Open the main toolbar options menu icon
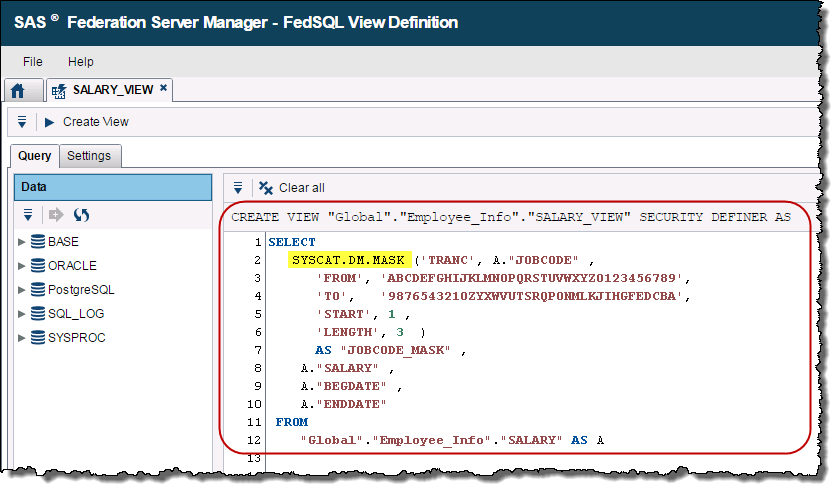The width and height of the screenshot is (839, 491). (22, 122)
